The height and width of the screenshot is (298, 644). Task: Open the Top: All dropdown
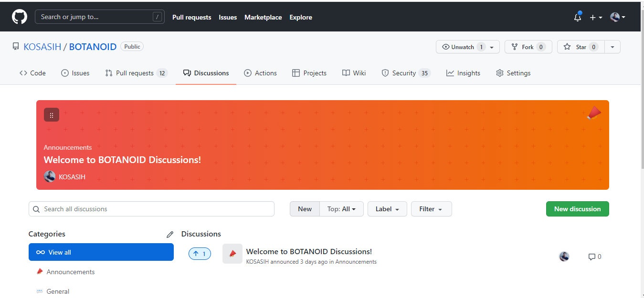[341, 209]
